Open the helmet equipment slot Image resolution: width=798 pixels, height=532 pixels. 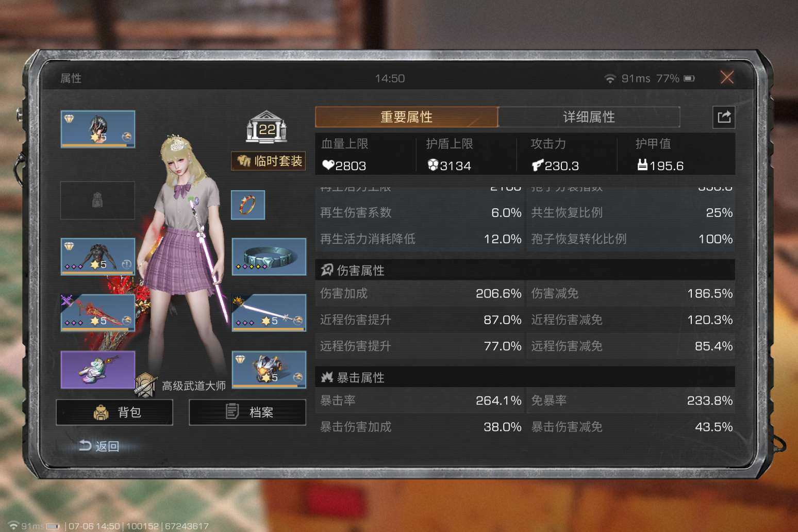(98, 129)
